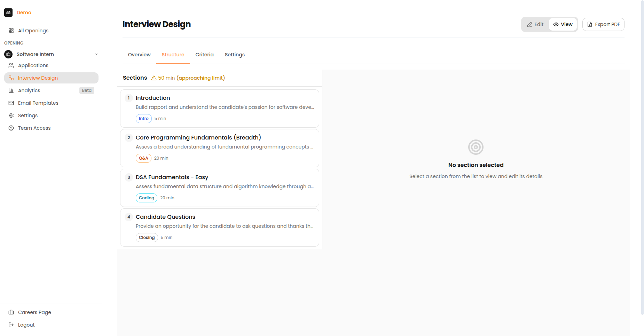The image size is (644, 336).
Task: Select the Applications person icon in sidebar
Action: [11, 65]
